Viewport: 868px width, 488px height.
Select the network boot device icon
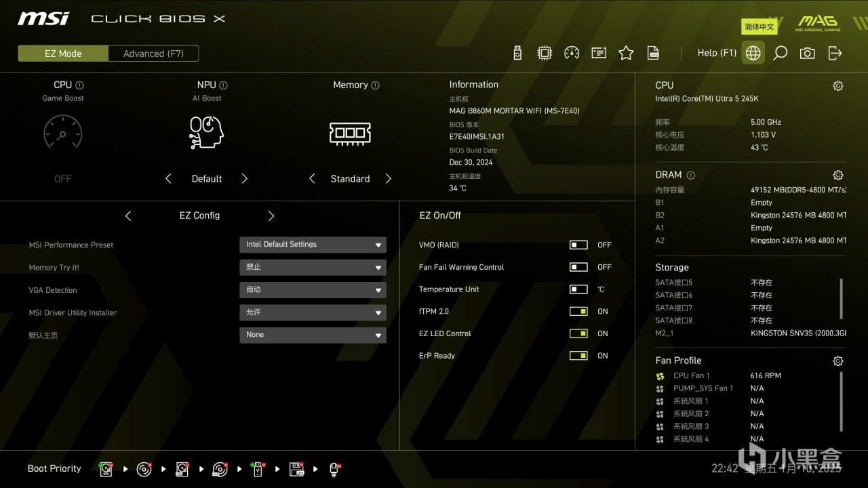pyautogui.click(x=335, y=469)
